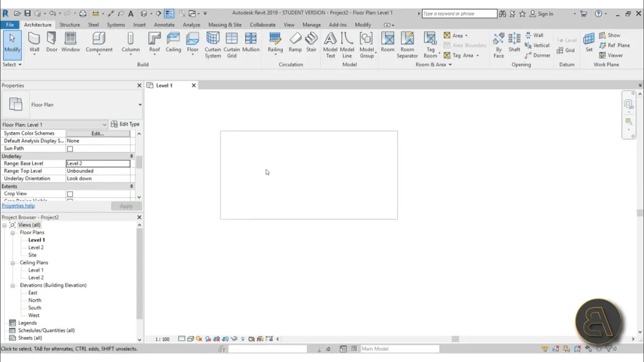This screenshot has width=644, height=362.
Task: Select the Ceiling tool
Action: pos(173,42)
